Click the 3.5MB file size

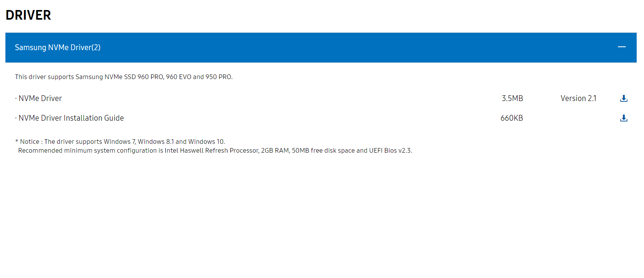(x=512, y=98)
